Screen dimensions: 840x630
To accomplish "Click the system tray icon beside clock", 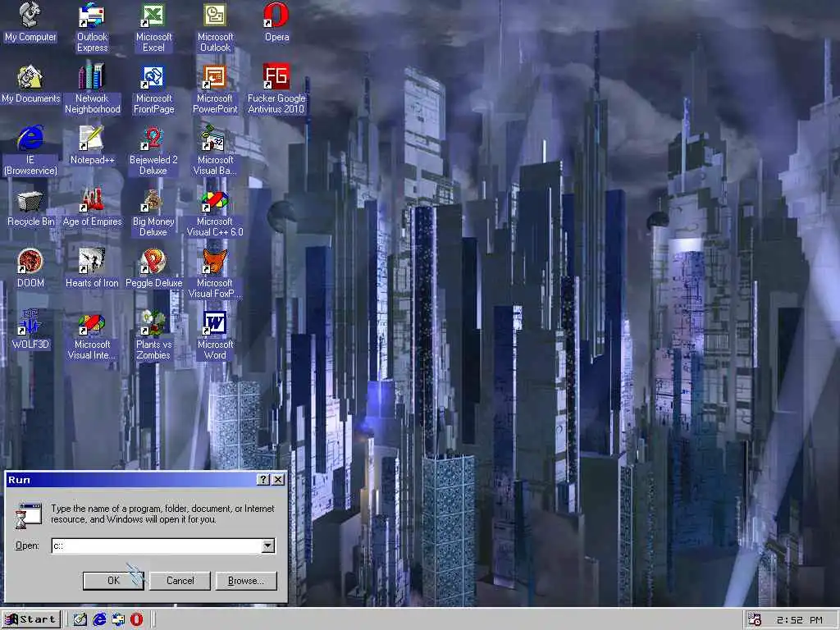I will [755, 620].
